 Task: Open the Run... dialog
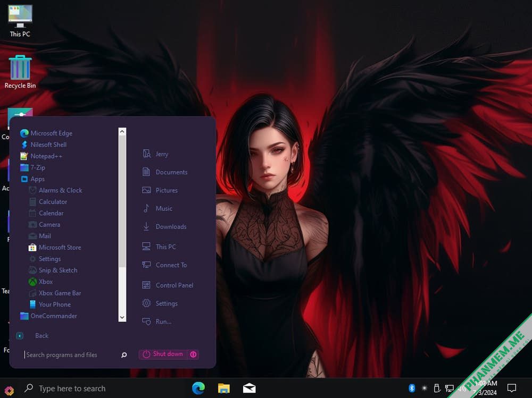point(157,321)
